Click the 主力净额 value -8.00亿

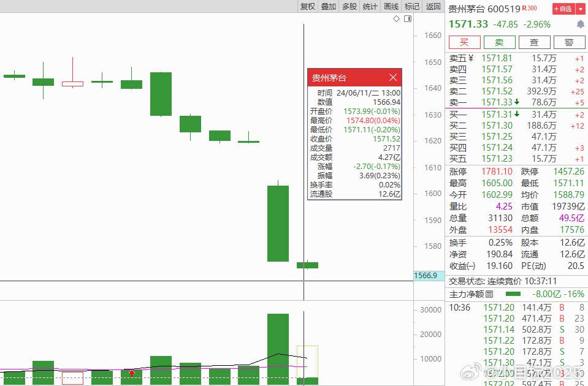click(x=547, y=294)
